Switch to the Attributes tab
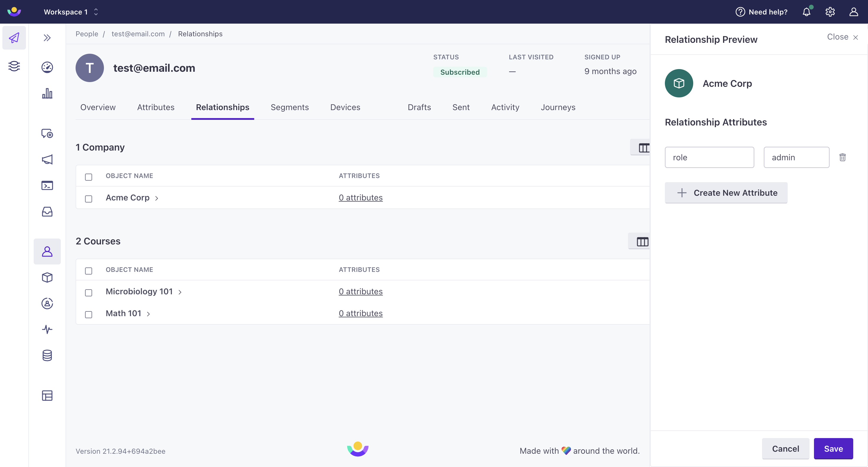 (156, 107)
